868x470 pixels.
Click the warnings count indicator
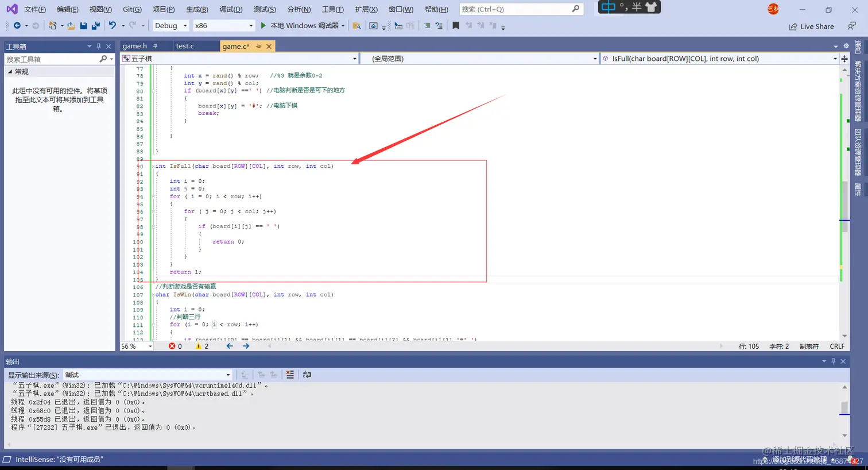(x=202, y=346)
